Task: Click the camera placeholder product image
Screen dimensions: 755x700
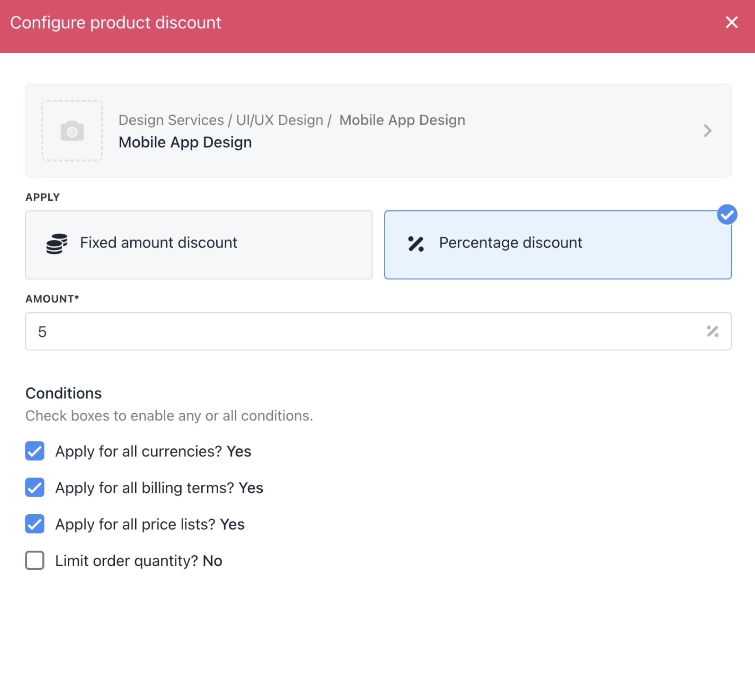Action: click(x=72, y=131)
